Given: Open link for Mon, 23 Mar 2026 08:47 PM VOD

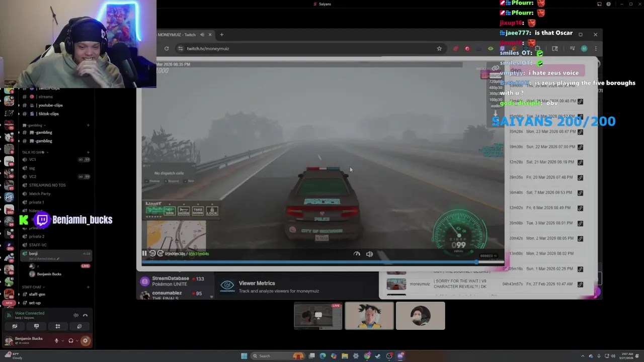Looking at the screenshot, I should 580,132.
